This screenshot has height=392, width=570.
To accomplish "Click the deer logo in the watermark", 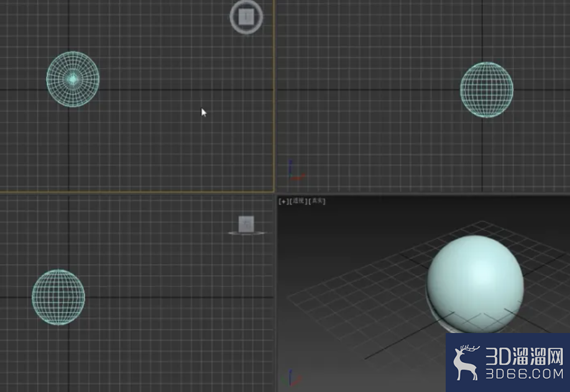I will pyautogui.click(x=466, y=363).
